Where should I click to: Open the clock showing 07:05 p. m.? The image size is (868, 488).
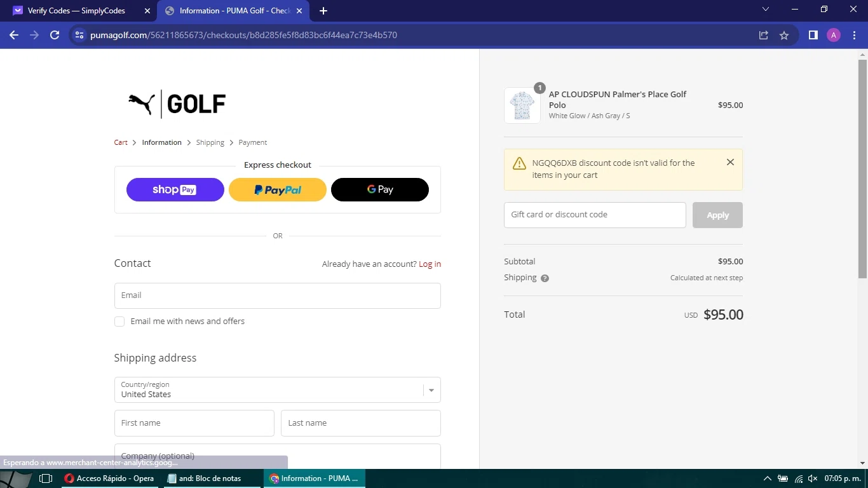843,478
